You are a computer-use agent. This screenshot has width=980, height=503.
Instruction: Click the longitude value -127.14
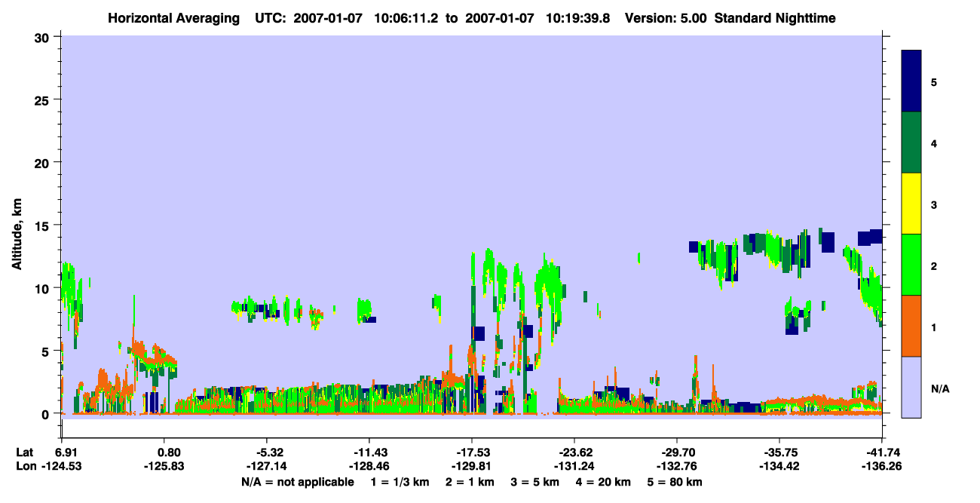[267, 467]
